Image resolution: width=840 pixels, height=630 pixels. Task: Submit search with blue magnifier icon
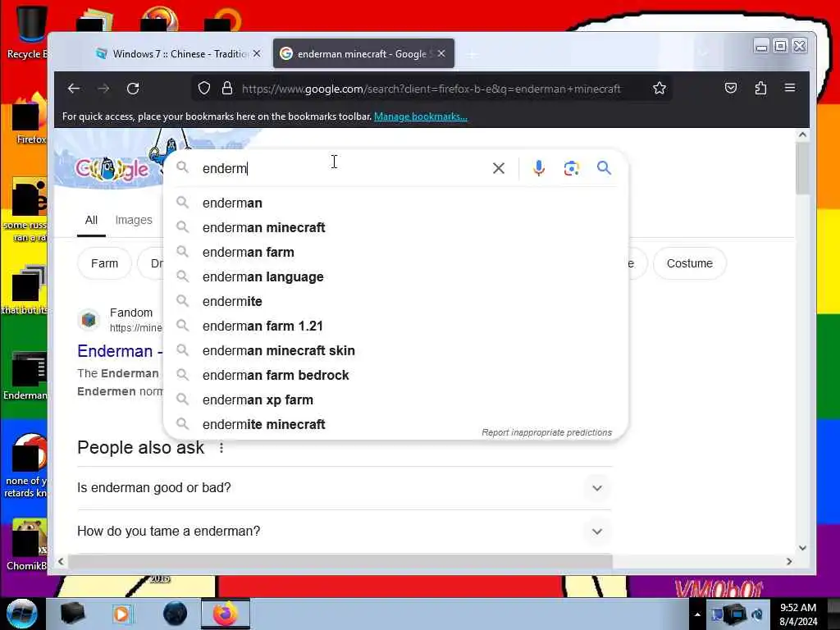pyautogui.click(x=604, y=168)
